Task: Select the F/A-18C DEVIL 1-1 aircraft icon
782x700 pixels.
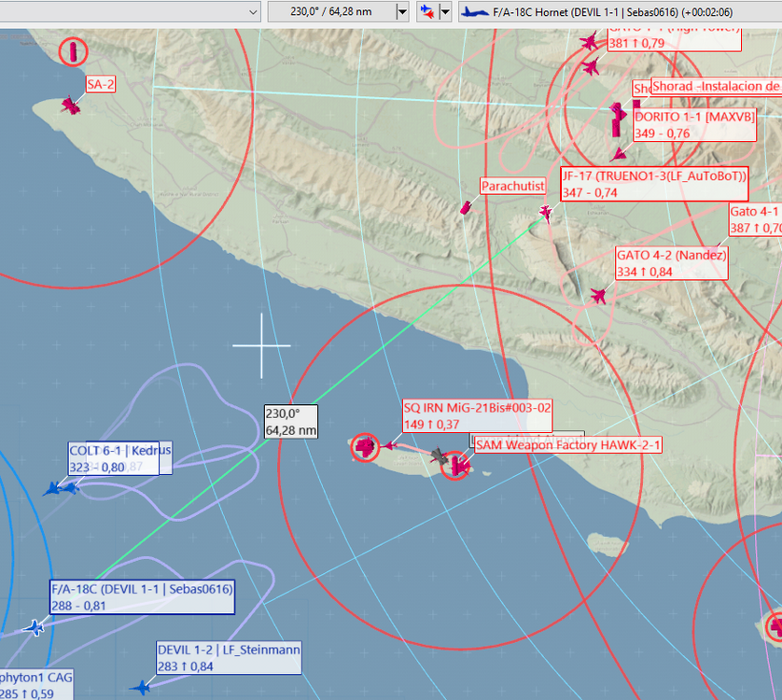Action: pos(35,627)
